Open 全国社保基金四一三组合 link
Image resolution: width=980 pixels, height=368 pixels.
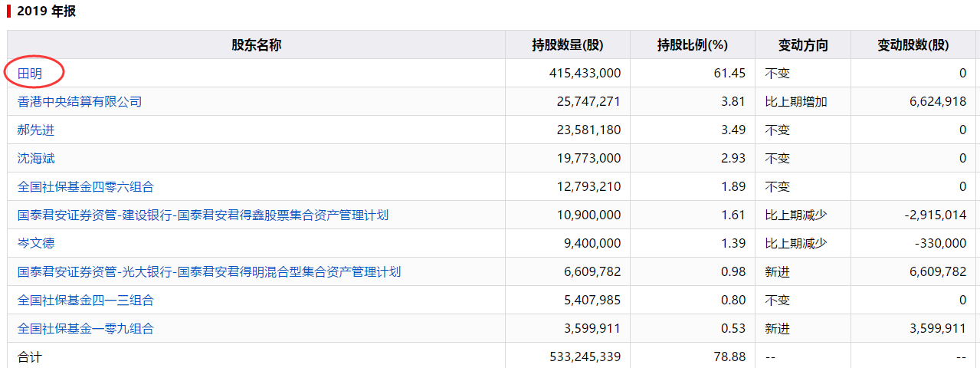tap(86, 300)
